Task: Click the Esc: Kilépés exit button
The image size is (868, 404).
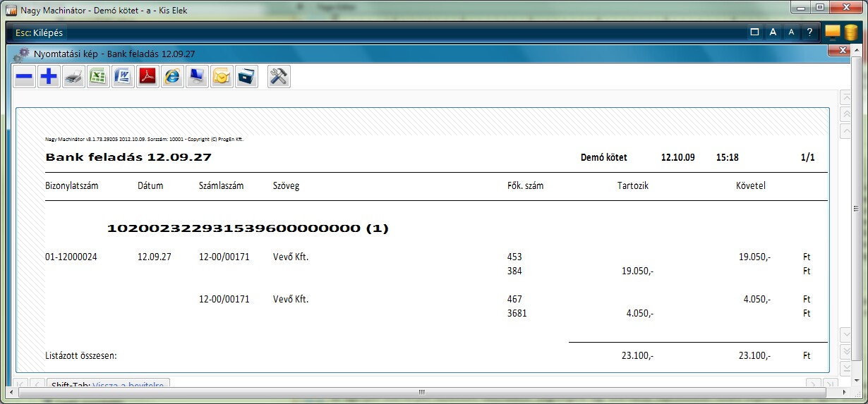Action: click(x=40, y=32)
